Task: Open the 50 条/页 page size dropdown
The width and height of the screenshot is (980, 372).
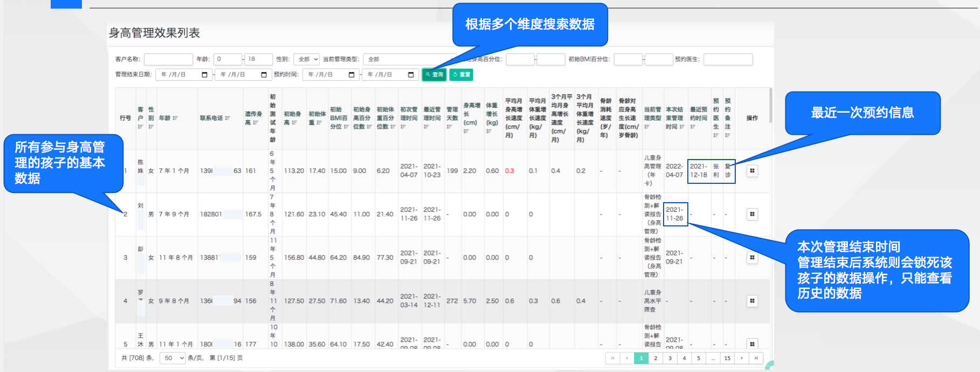Action: 172,358
